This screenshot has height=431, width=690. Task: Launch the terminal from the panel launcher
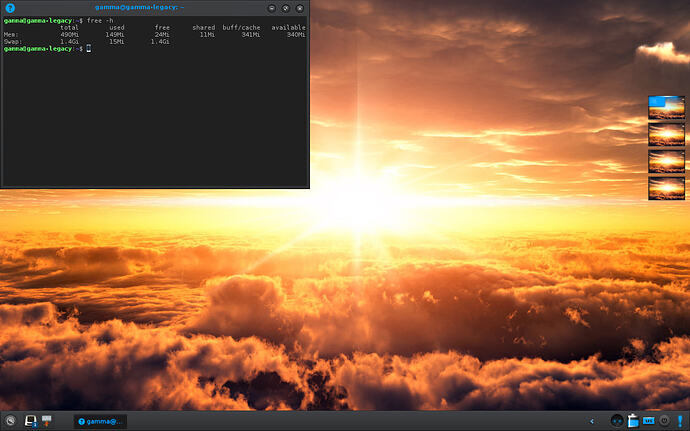(x=30, y=421)
